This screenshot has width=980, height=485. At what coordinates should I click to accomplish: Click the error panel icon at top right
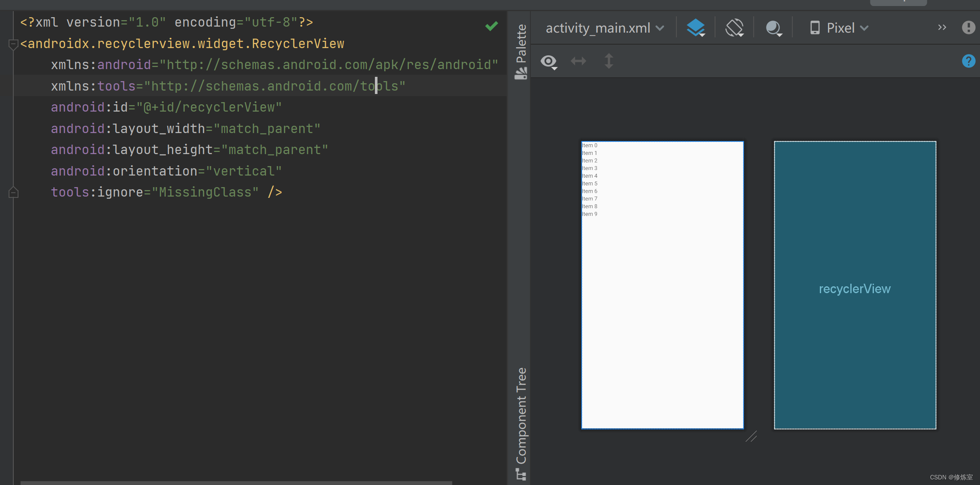coord(968,27)
